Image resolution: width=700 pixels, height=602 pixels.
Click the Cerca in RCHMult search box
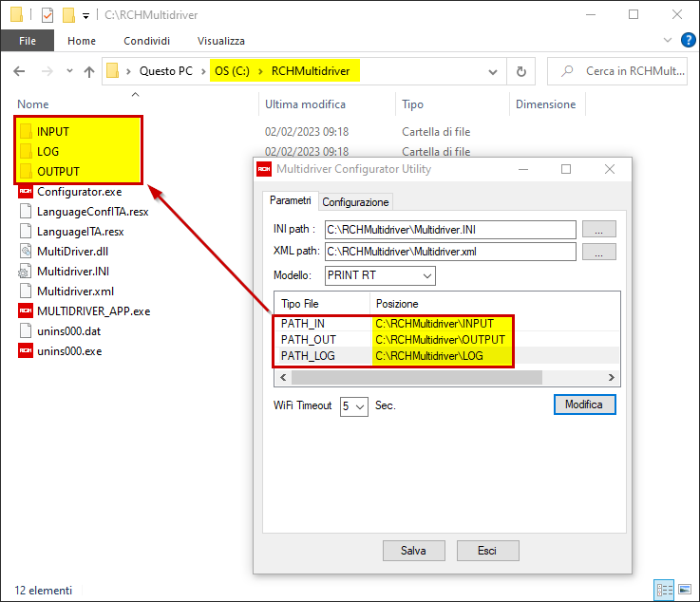[x=617, y=71]
